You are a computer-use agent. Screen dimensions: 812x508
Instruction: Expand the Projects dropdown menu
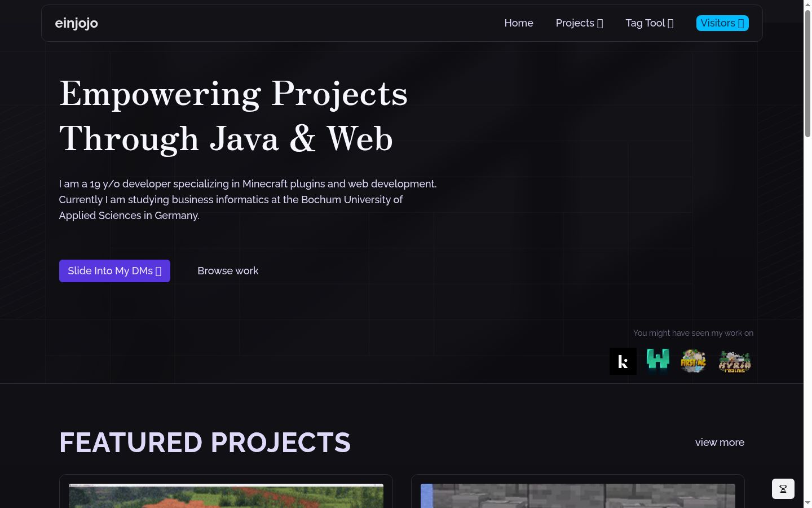(x=579, y=23)
